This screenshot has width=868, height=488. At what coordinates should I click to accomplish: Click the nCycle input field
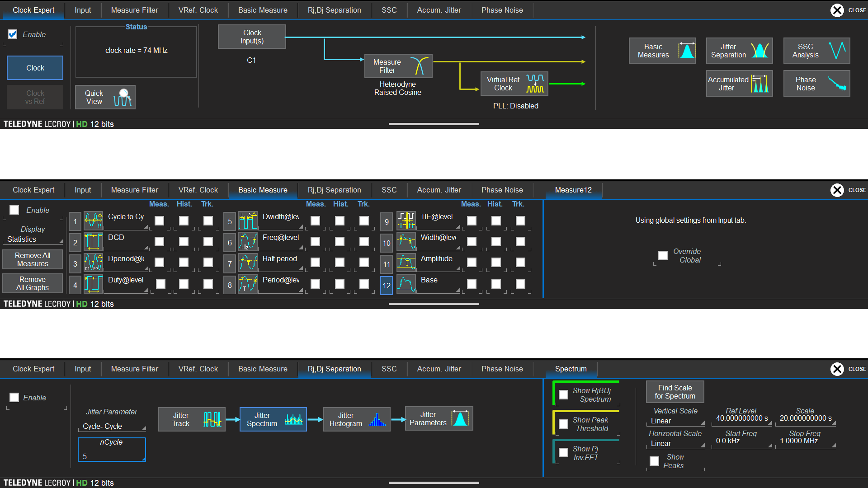coord(112,450)
